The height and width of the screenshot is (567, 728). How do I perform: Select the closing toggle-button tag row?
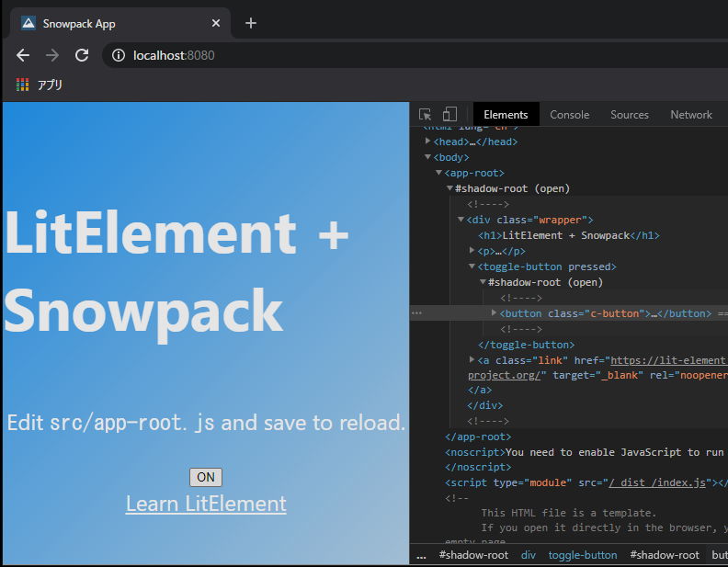[x=527, y=345]
